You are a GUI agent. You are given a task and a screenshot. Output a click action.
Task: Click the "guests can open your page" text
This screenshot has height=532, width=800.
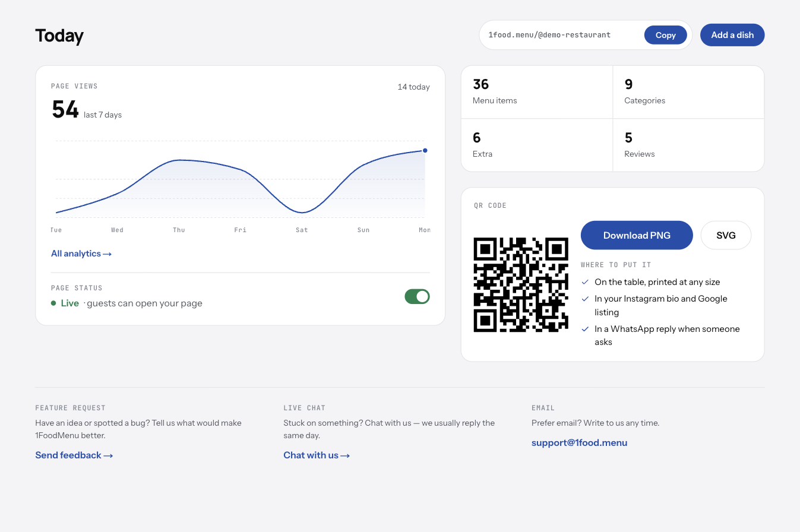(x=144, y=303)
